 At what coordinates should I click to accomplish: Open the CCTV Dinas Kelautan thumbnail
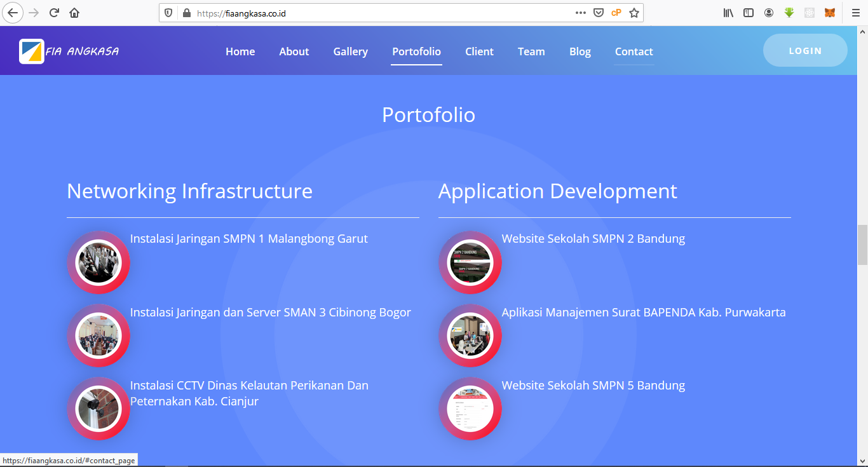(98, 409)
